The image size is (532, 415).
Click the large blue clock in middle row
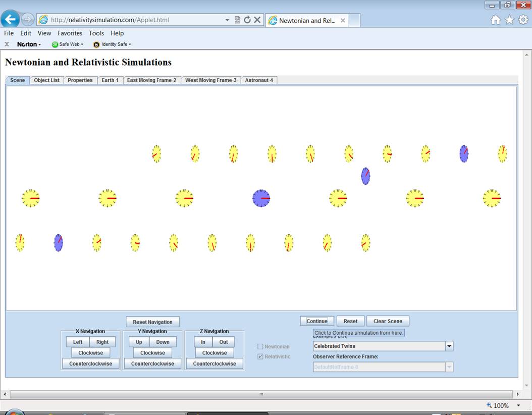(x=261, y=198)
